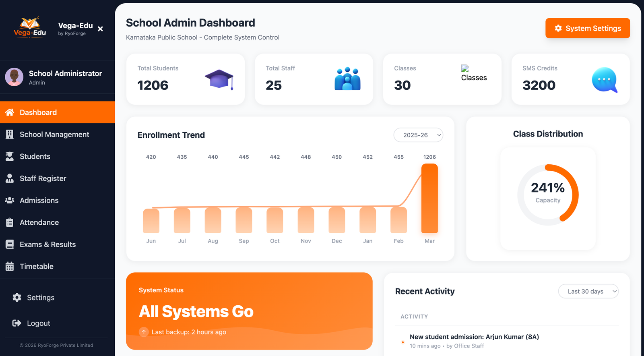Click the Vega-Edu logo
The image size is (644, 356).
tap(30, 27)
